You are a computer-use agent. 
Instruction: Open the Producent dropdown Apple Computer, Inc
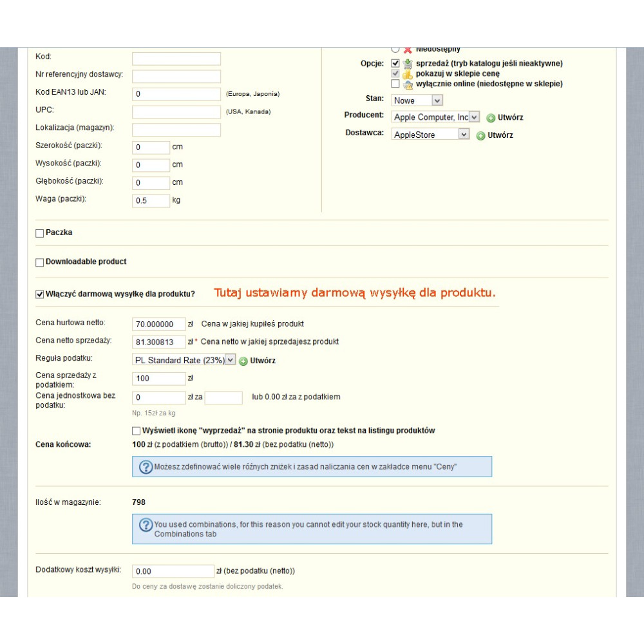tap(435, 117)
